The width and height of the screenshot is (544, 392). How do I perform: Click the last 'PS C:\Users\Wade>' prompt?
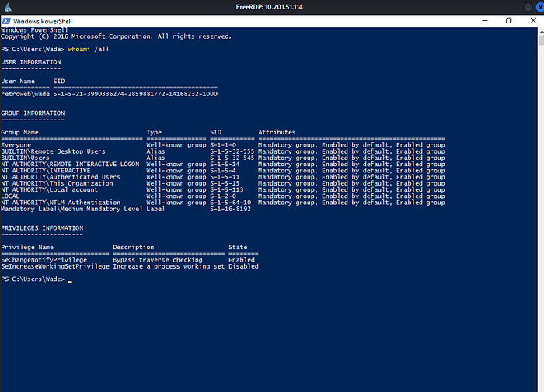tap(33, 279)
